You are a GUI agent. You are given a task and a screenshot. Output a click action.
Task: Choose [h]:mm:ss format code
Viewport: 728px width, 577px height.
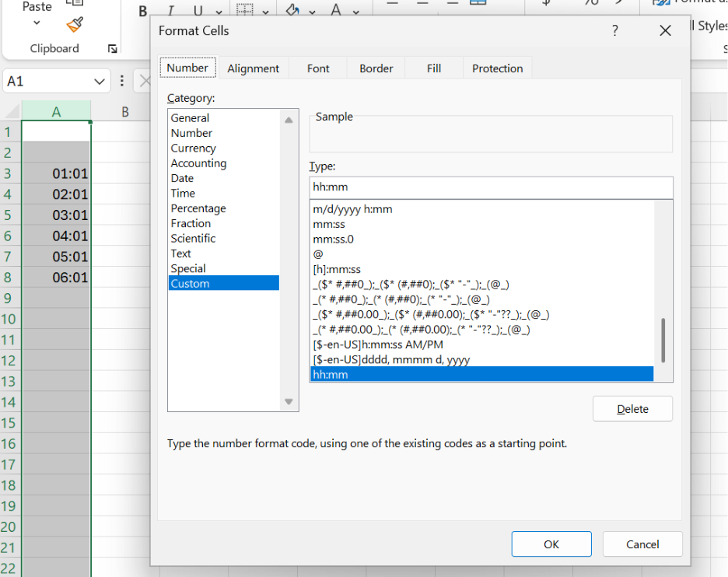[x=482, y=269]
